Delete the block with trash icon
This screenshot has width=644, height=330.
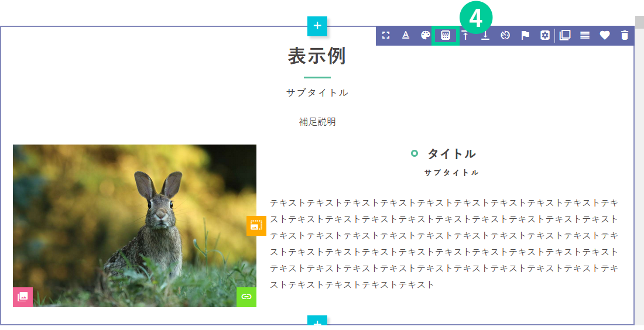(625, 36)
